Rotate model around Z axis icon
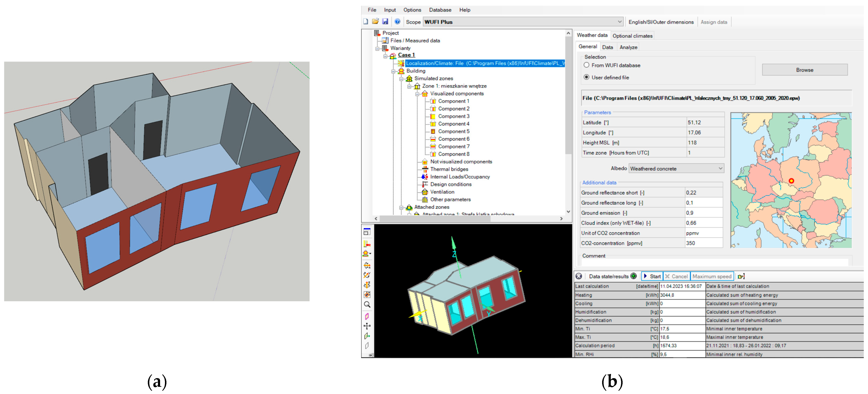The height and width of the screenshot is (394, 868). point(367,285)
